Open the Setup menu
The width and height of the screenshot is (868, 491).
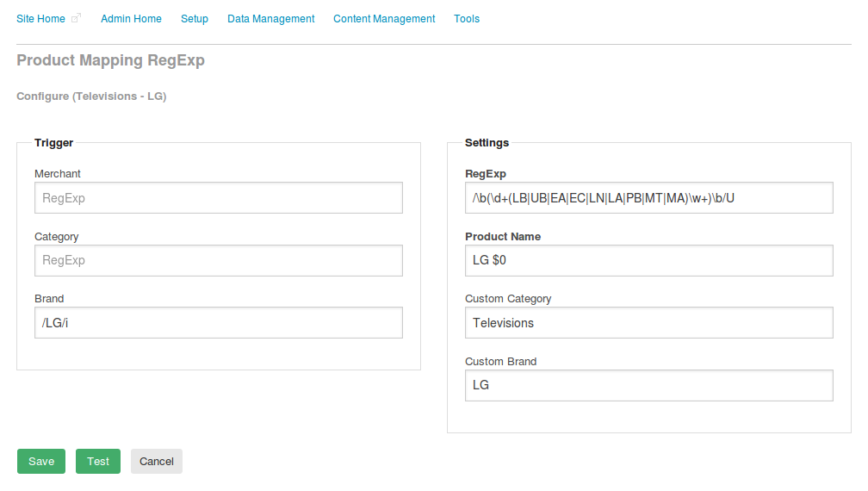tap(195, 19)
